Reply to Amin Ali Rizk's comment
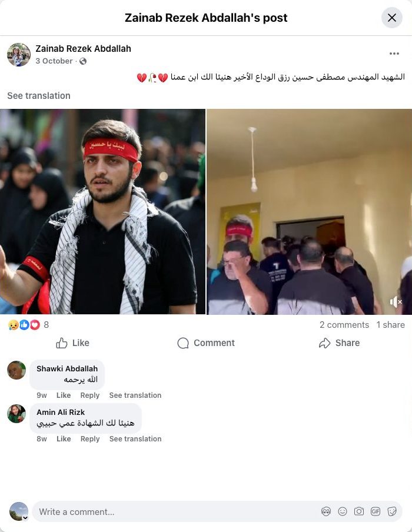This screenshot has height=532, width=412. 90,438
